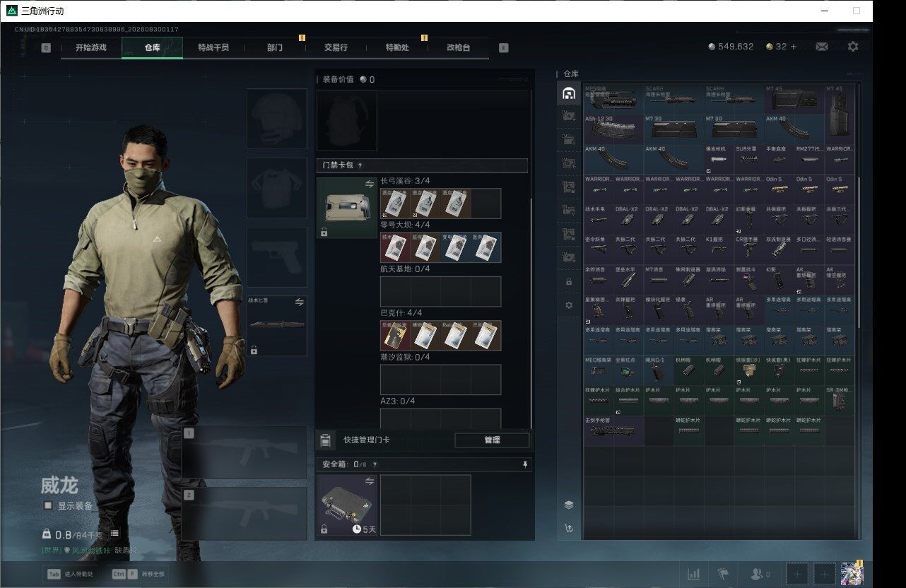Click the padlock icon in warehouse sidebar

click(569, 281)
